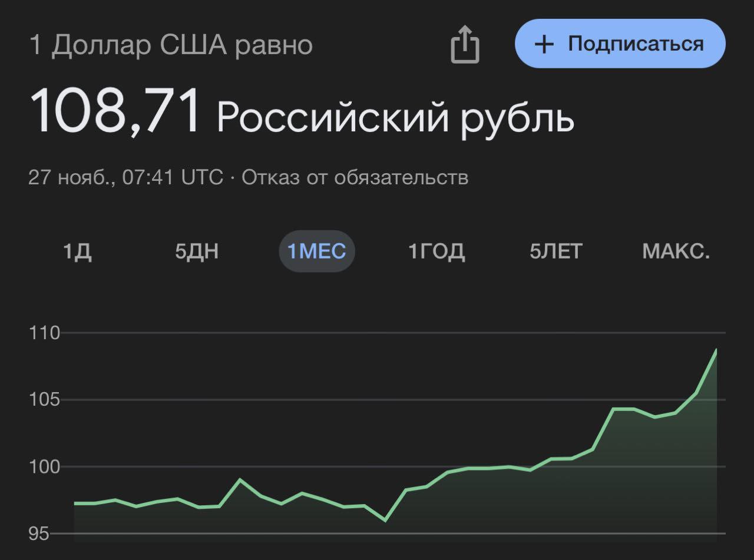This screenshot has width=754, height=560.
Task: Click the 110 axis label
Action: click(x=45, y=333)
